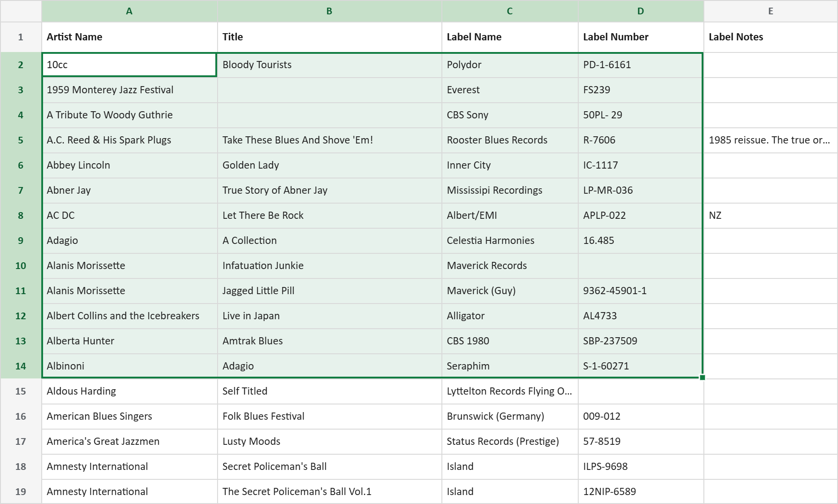Click the select-all corner cell
Screen dimensions: 838x504
(21, 11)
